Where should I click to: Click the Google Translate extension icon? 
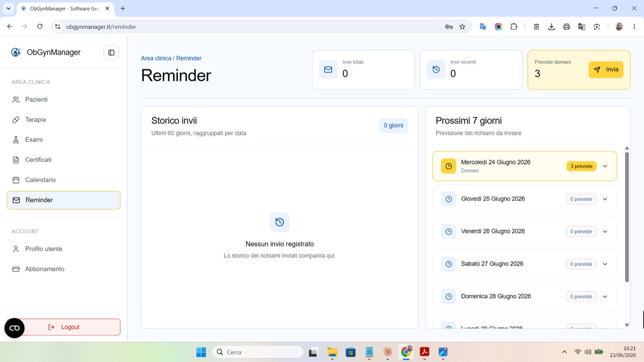click(483, 27)
